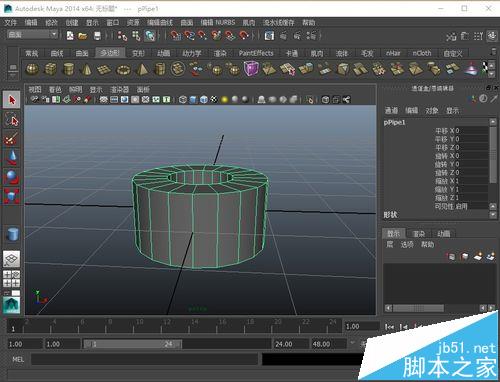The image size is (500, 382).
Task: Select the arrow Select tool in toolbox
Action: (12, 100)
